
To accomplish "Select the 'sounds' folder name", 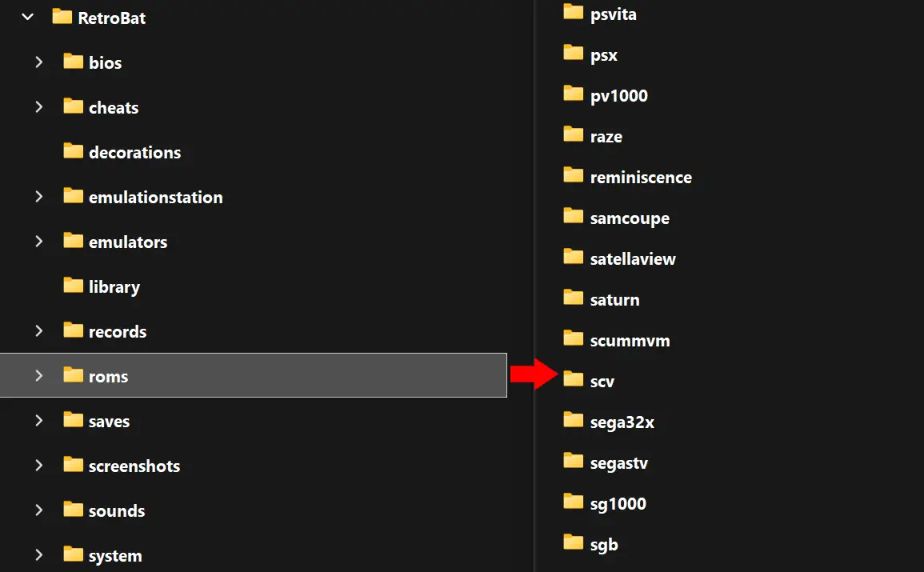I will [x=117, y=510].
